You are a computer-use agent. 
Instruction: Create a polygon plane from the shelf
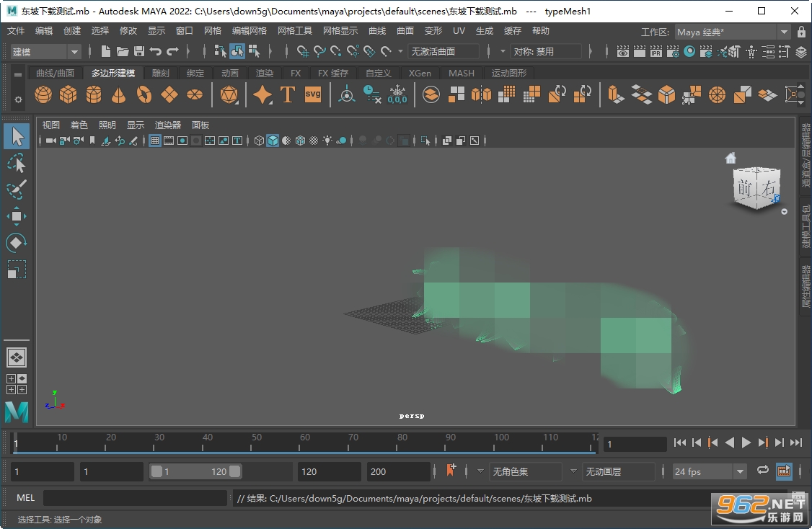coord(169,94)
